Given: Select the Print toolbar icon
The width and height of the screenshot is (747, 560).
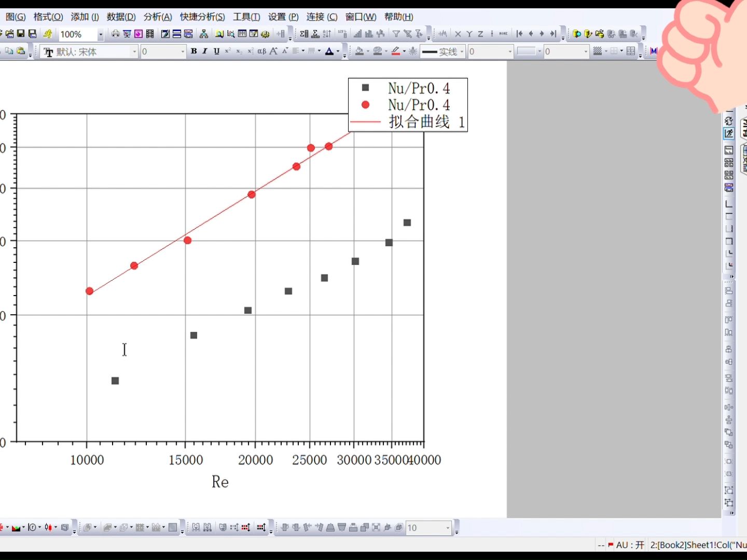Looking at the screenshot, I should click(x=115, y=34).
